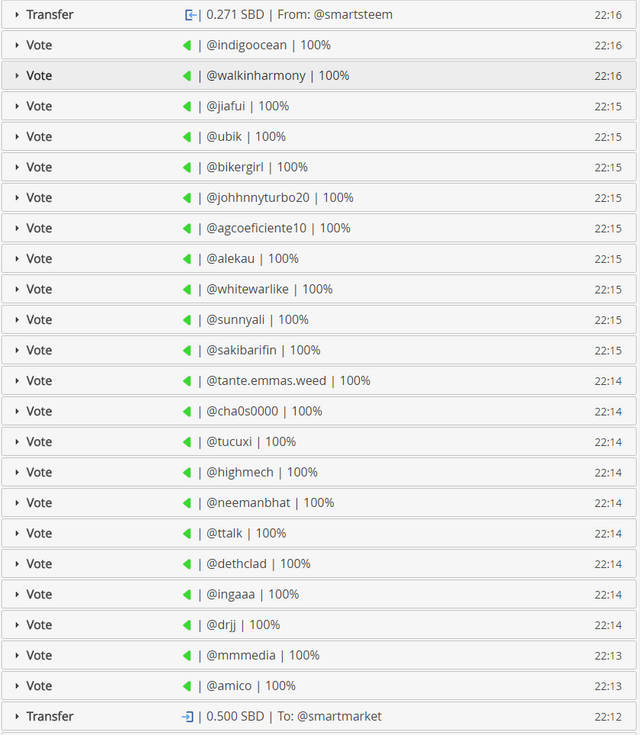
Task: Click the 'Vote' label in @mmmedia row
Action: [39, 655]
